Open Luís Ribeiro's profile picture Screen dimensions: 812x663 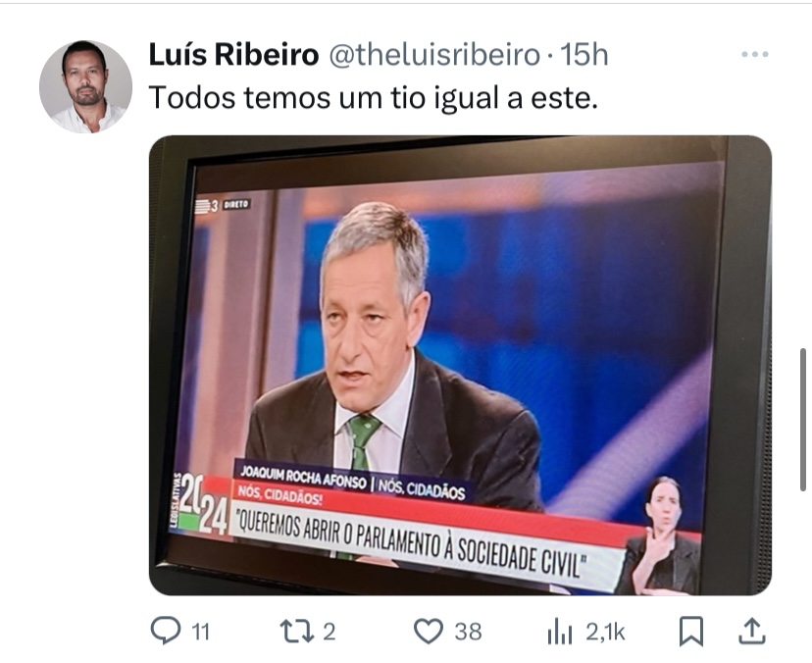pos(85,86)
